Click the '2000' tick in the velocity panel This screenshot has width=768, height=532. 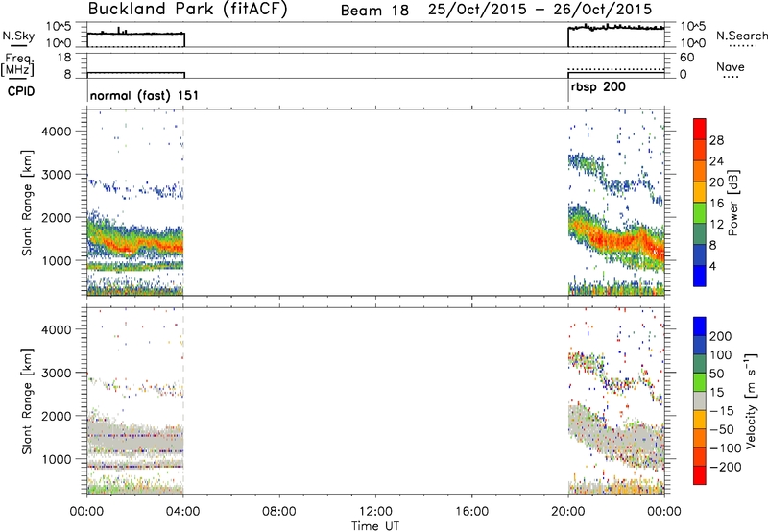(57, 416)
